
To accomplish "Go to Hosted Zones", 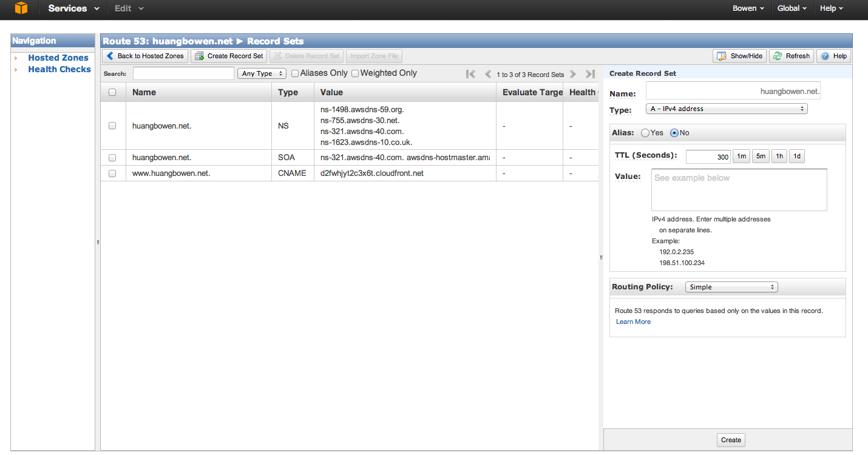I will 58,58.
